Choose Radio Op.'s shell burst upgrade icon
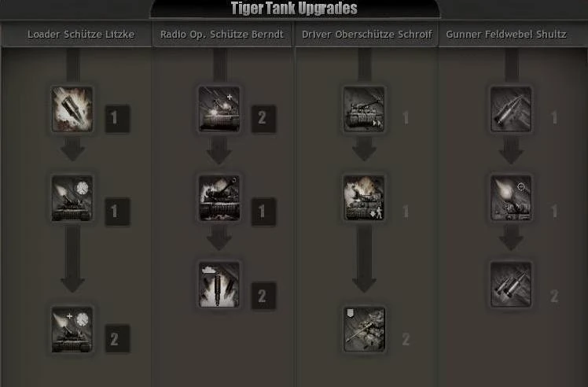Viewport: 588px width, 387px height. (x=219, y=285)
